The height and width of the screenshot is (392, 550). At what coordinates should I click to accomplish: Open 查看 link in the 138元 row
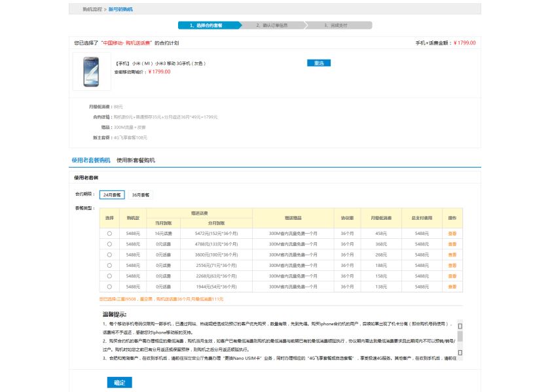452,287
